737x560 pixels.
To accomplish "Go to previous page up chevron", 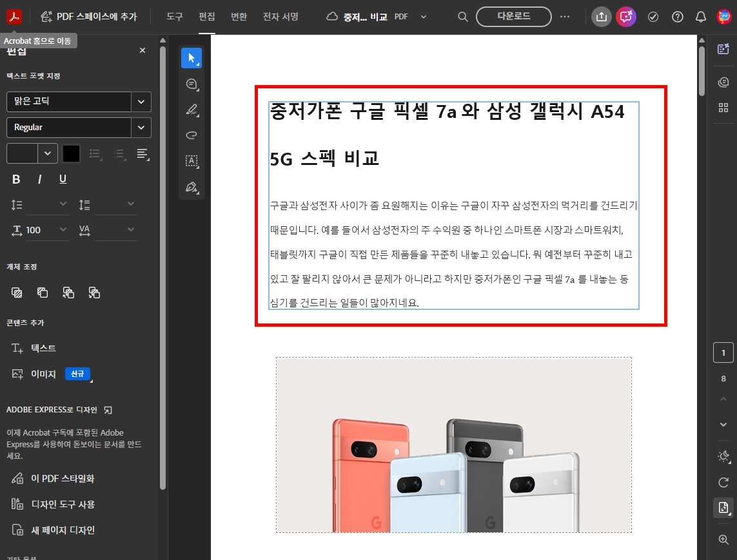I will [x=723, y=399].
